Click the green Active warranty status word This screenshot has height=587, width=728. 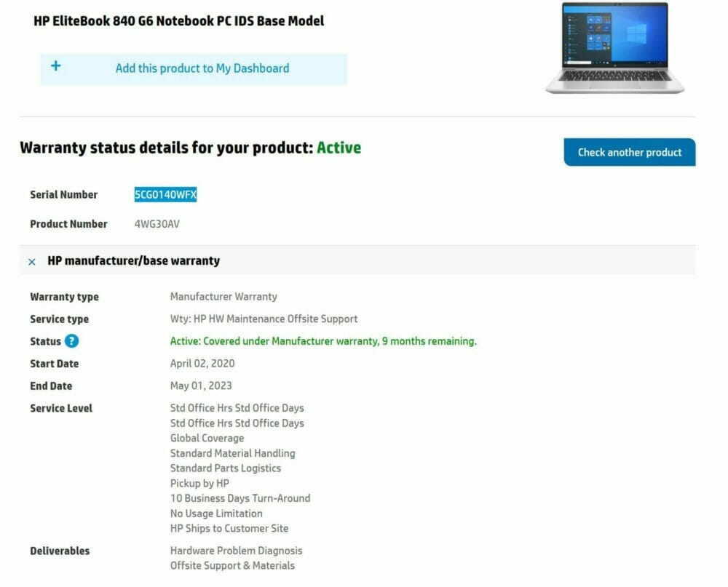click(x=339, y=148)
